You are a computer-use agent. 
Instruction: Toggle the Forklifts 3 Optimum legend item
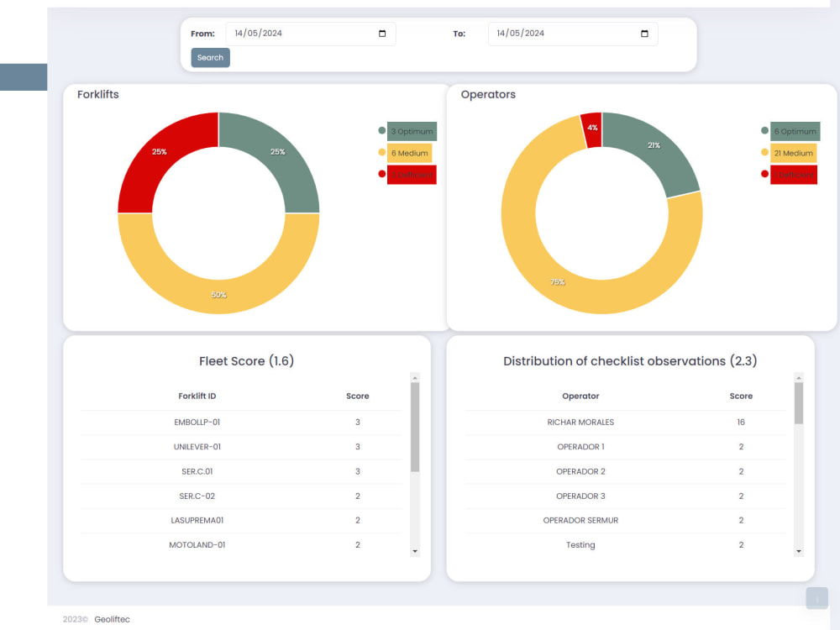pyautogui.click(x=407, y=131)
